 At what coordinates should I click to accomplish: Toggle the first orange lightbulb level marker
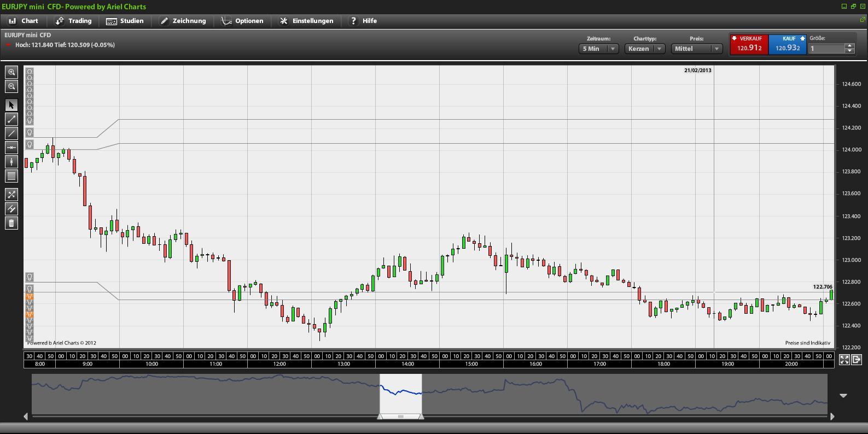30,297
